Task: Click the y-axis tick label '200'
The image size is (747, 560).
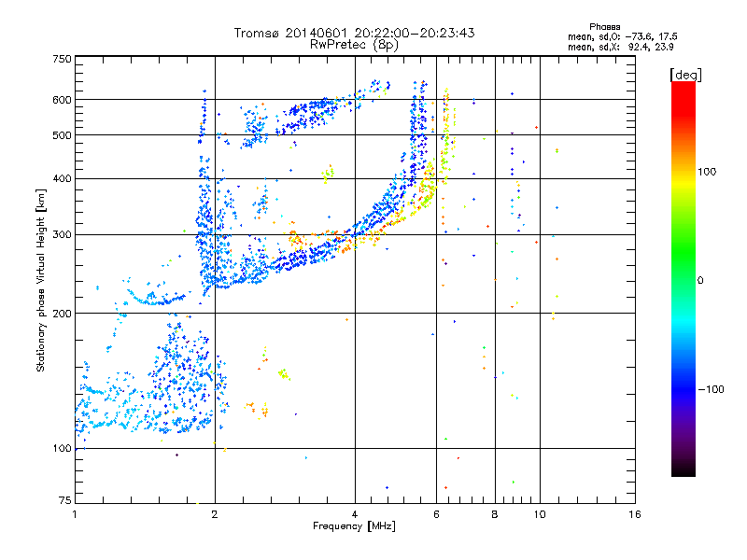Action: click(62, 314)
